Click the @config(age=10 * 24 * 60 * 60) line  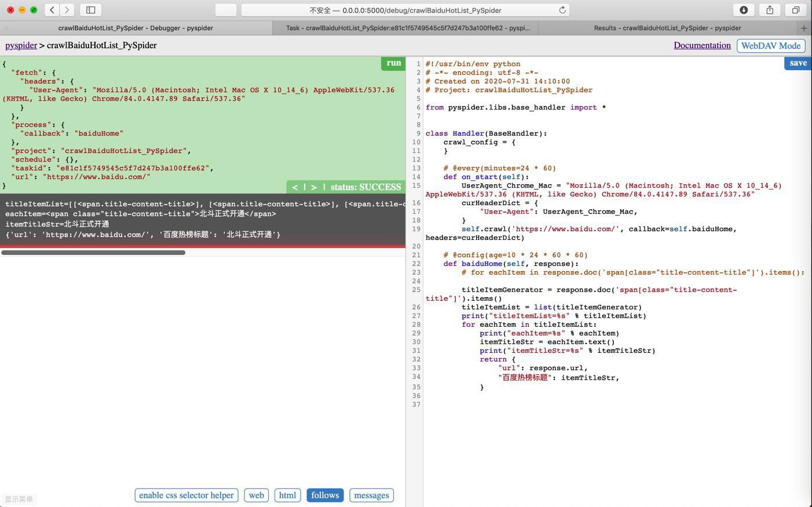pos(515,255)
